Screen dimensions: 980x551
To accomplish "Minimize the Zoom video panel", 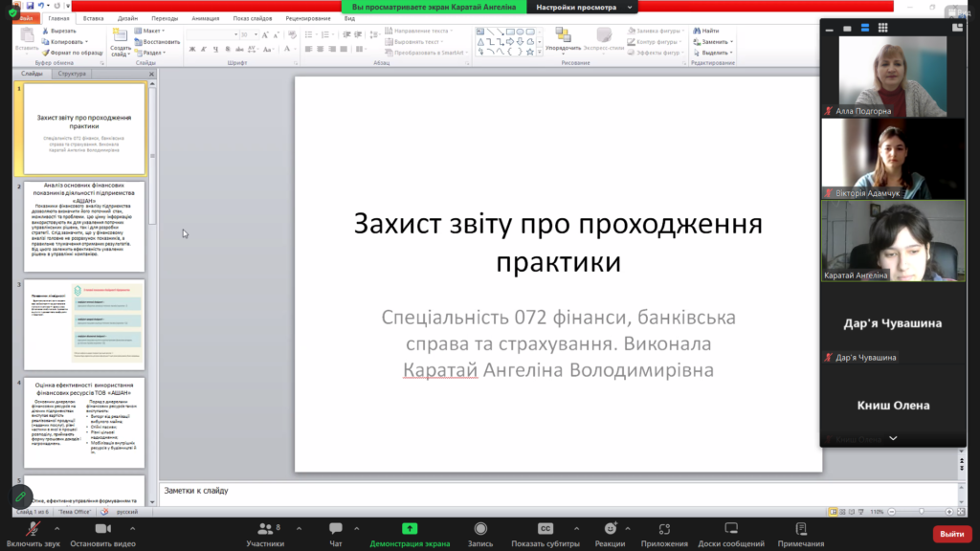I will point(830,28).
